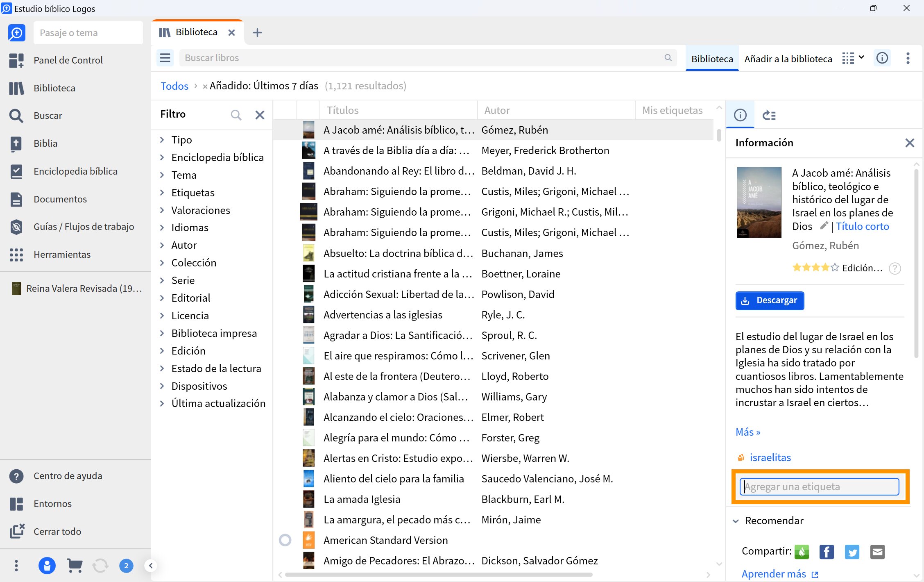Image resolution: width=924 pixels, height=582 pixels.
Task: Switch to the citation/bibliography panel icon
Action: [769, 115]
